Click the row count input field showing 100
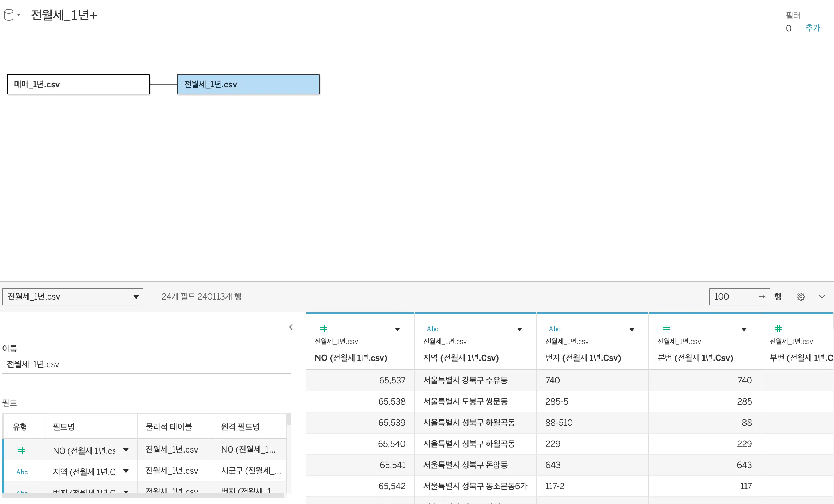 click(x=734, y=297)
